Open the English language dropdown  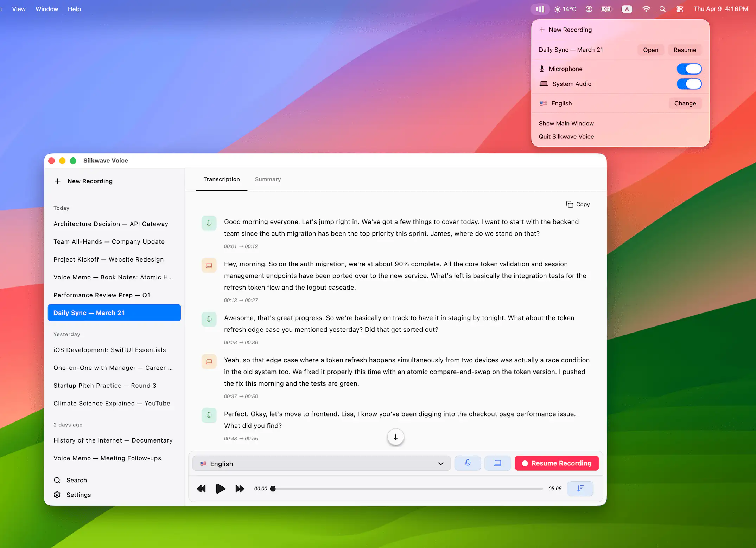[321, 464]
